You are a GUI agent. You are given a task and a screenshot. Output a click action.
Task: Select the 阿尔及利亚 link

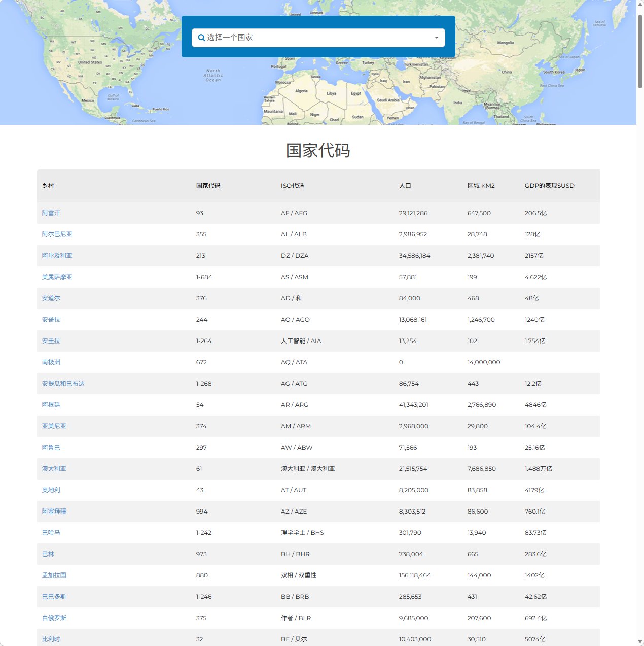[57, 256]
